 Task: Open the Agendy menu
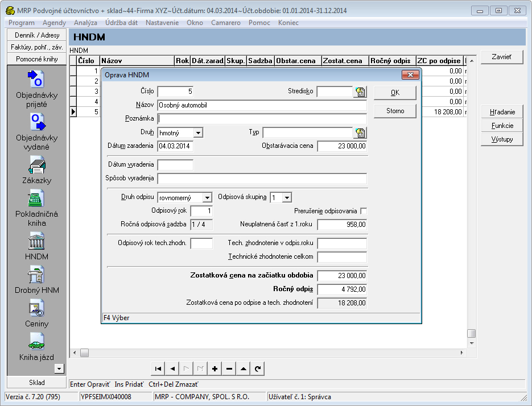(54, 23)
